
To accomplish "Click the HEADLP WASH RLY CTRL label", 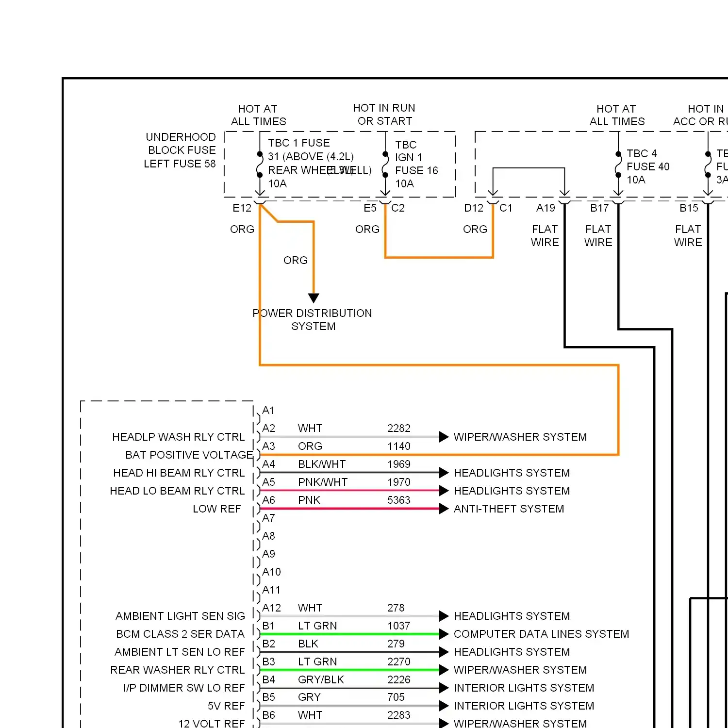I will tap(178, 437).
